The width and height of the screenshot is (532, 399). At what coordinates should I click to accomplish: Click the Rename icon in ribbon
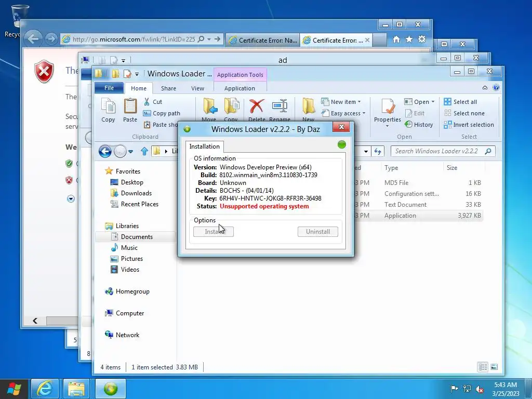coord(280,106)
